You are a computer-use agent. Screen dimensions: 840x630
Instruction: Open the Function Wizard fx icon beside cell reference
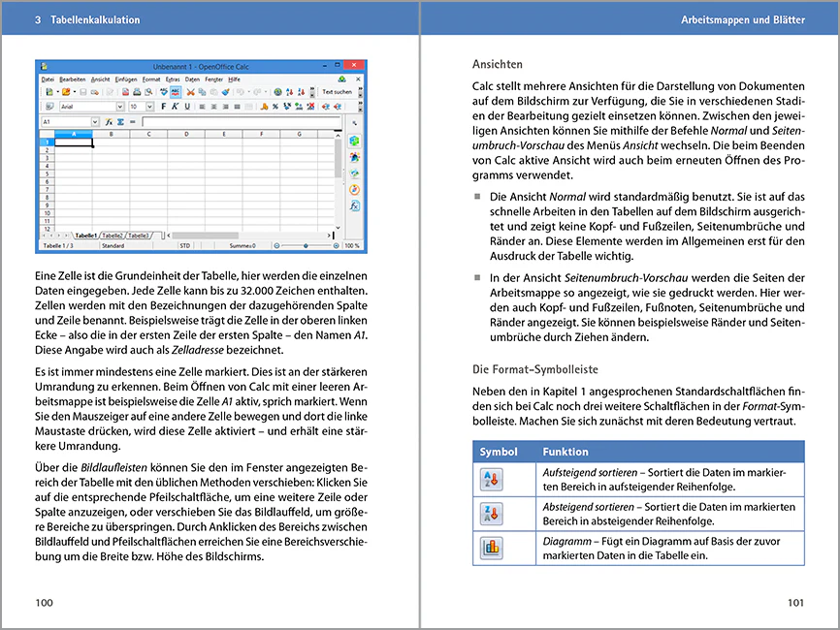click(109, 122)
